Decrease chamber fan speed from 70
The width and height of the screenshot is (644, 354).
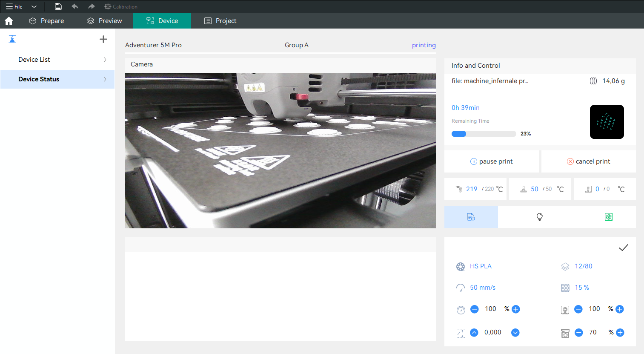[579, 333]
